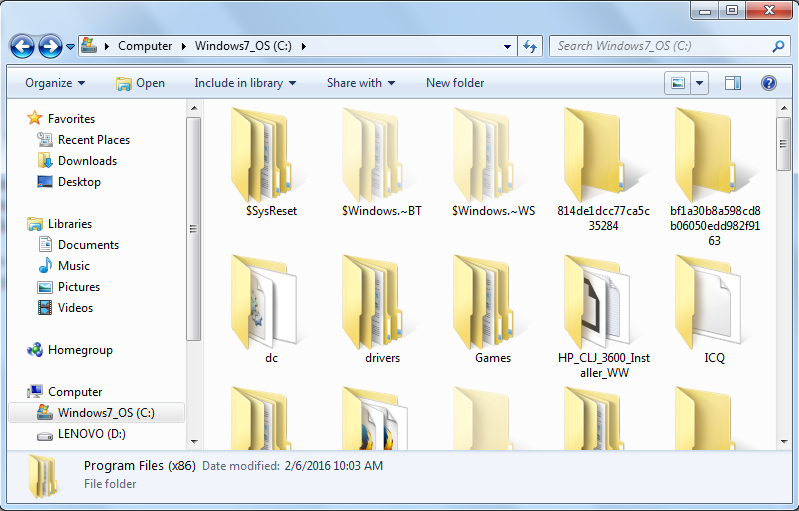The image size is (799, 511).
Task: Click Computer in the address bar breadcrumb
Action: [x=145, y=46]
